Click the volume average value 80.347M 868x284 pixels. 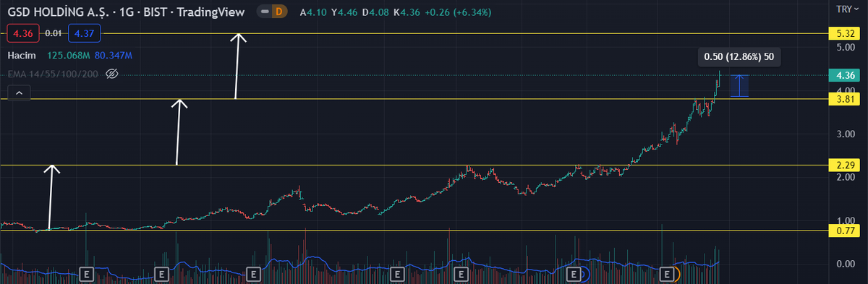113,56
